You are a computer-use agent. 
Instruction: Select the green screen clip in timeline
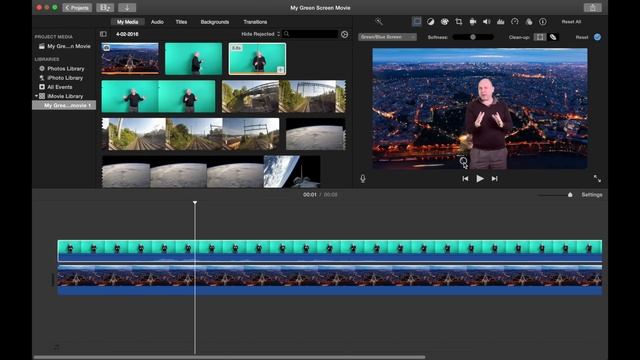point(330,251)
